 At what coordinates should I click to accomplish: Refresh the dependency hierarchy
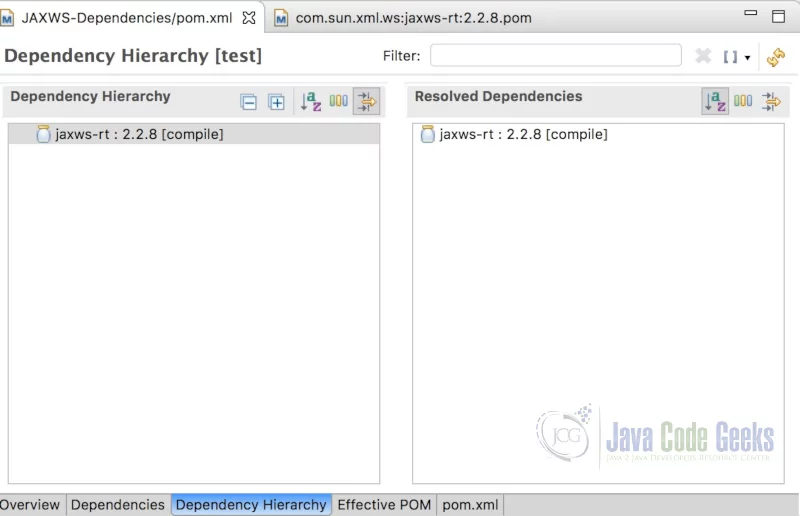click(x=776, y=57)
